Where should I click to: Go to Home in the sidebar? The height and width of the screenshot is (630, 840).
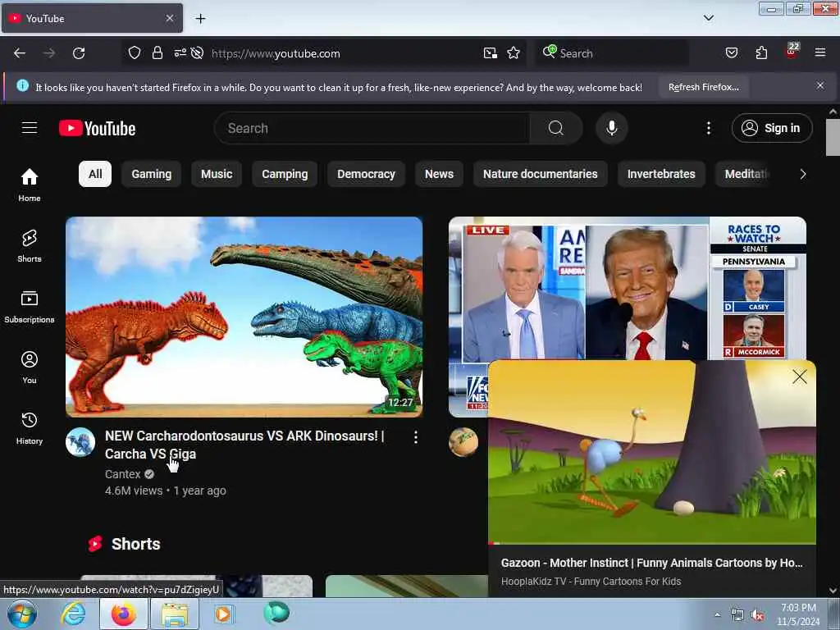click(30, 185)
